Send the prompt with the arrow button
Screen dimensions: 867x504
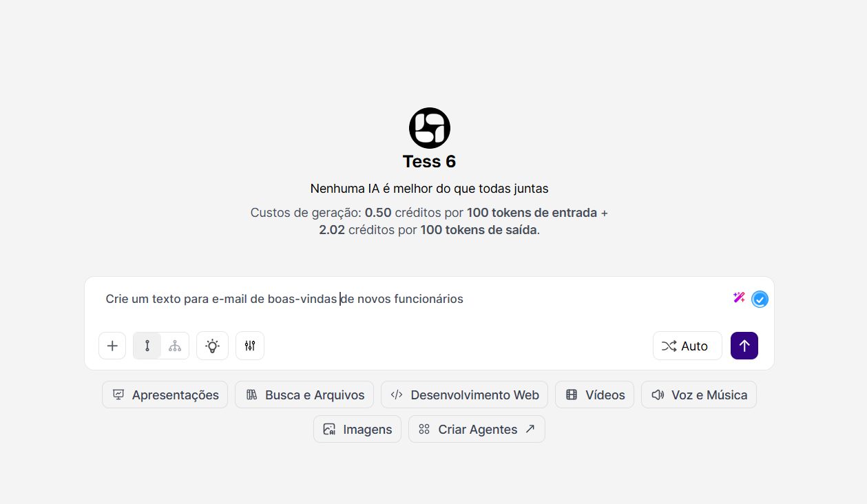[x=744, y=346]
